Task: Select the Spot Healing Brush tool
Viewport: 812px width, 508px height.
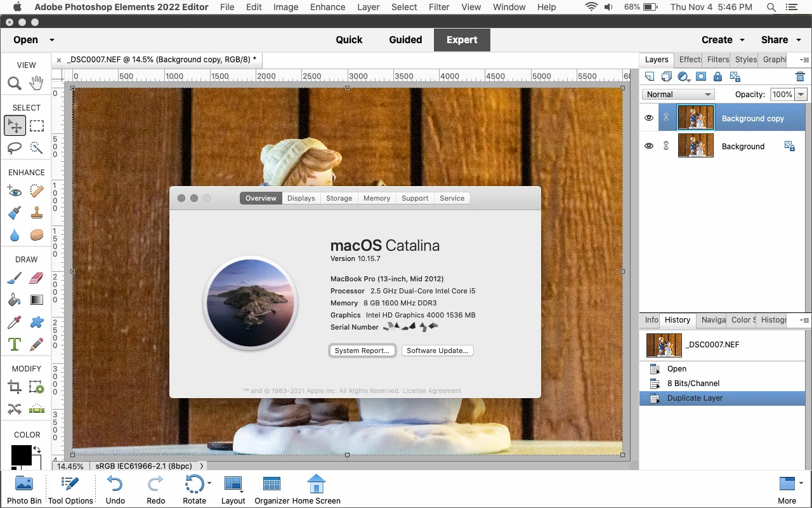Action: coord(37,190)
